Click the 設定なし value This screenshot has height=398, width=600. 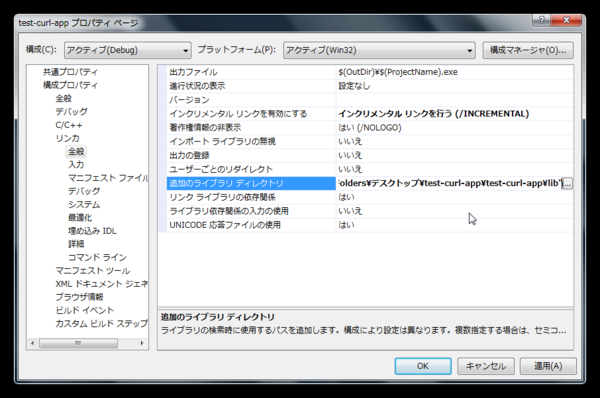(x=354, y=86)
